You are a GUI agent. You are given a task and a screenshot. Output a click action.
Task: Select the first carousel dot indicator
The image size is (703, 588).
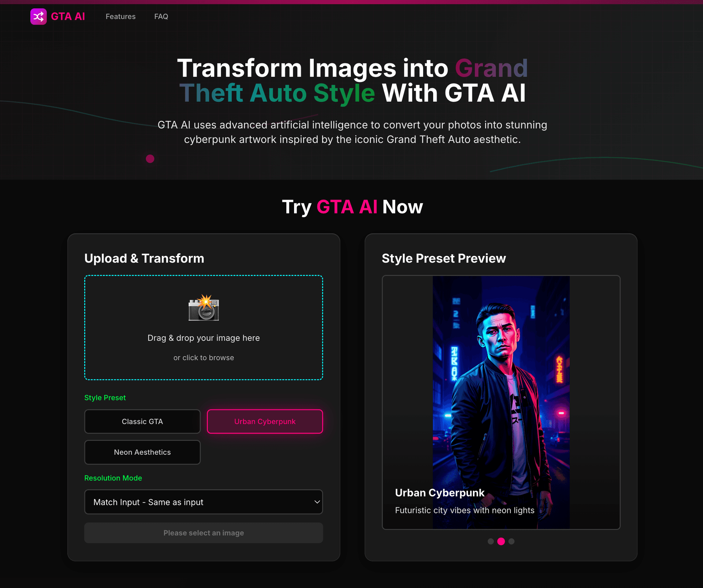tap(491, 541)
